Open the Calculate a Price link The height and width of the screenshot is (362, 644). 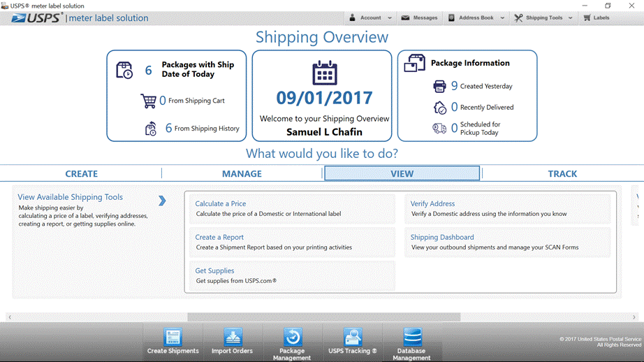(221, 203)
